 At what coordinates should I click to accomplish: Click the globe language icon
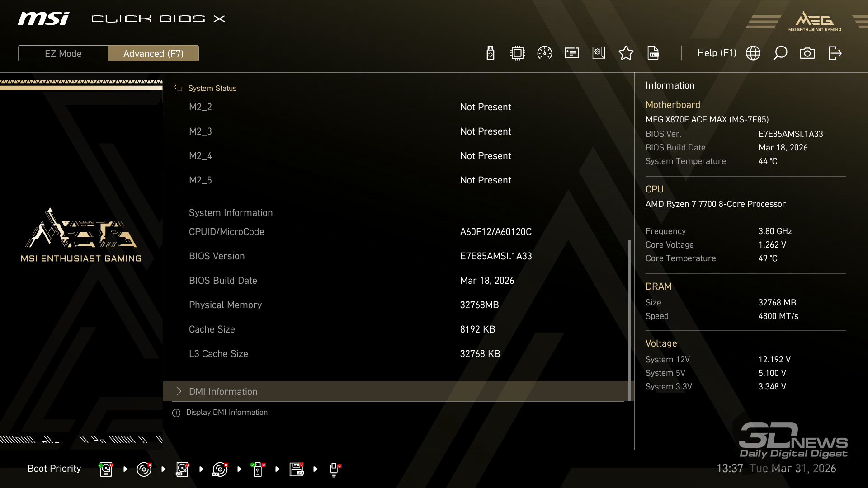(753, 53)
